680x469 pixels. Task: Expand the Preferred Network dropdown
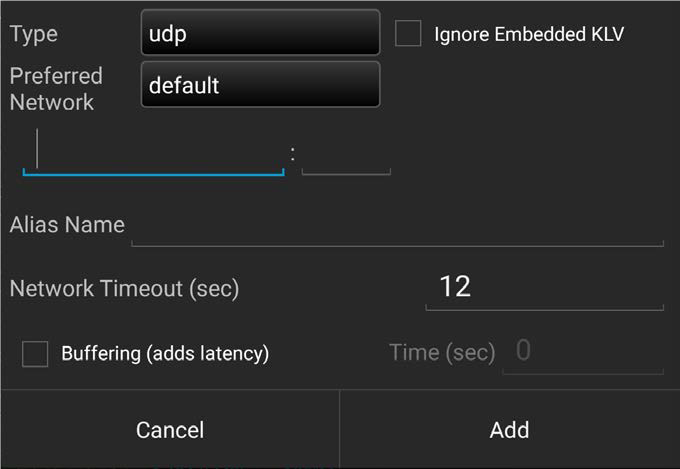(260, 85)
